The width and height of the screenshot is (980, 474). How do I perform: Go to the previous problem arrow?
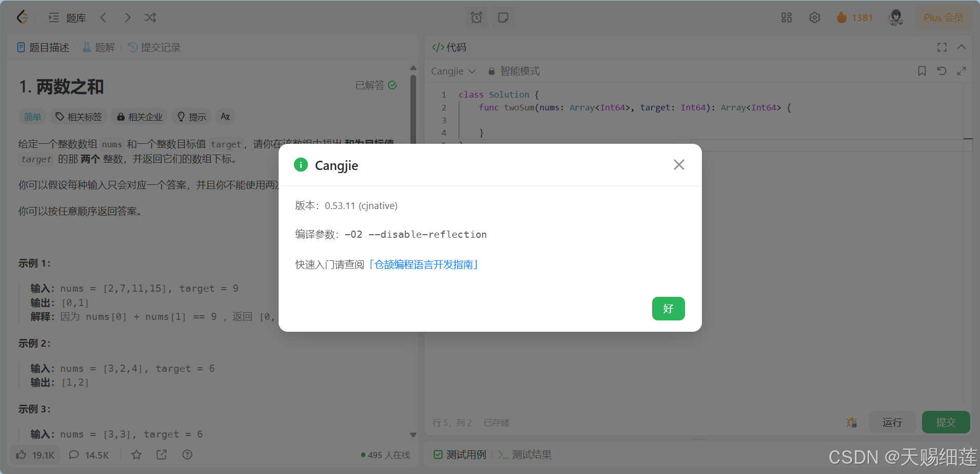(104, 17)
